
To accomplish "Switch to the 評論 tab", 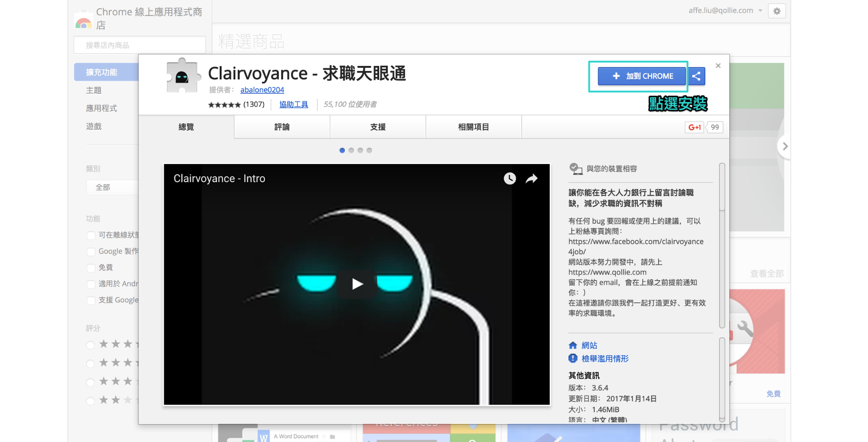I will (x=282, y=127).
